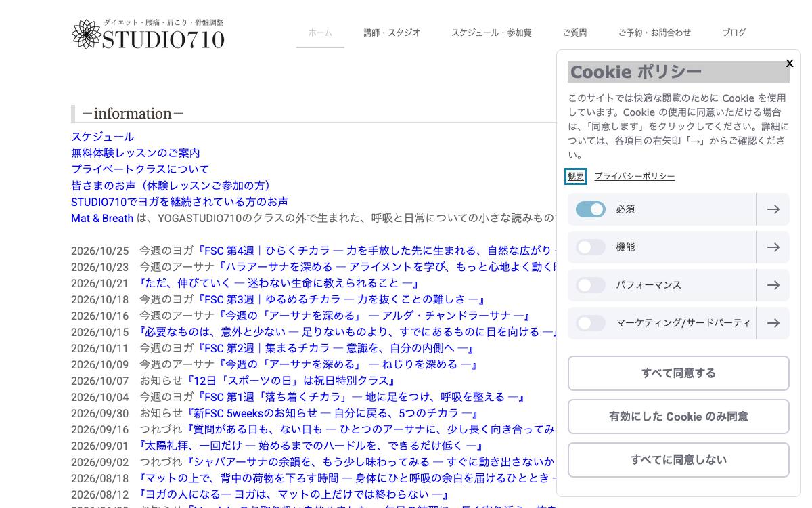Viewport: 812px width, 508px height.
Task: Expand details arrow for パフォーマンス cookies
Action: tap(773, 285)
